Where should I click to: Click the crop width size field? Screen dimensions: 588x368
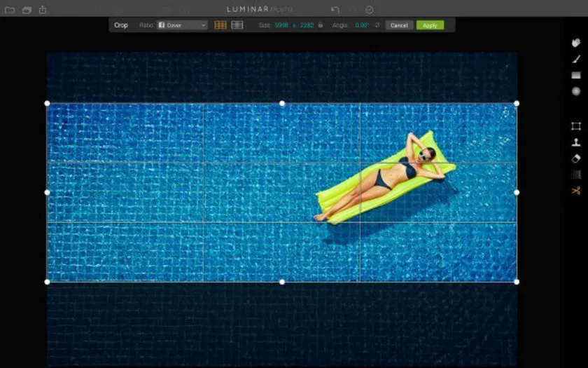281,25
